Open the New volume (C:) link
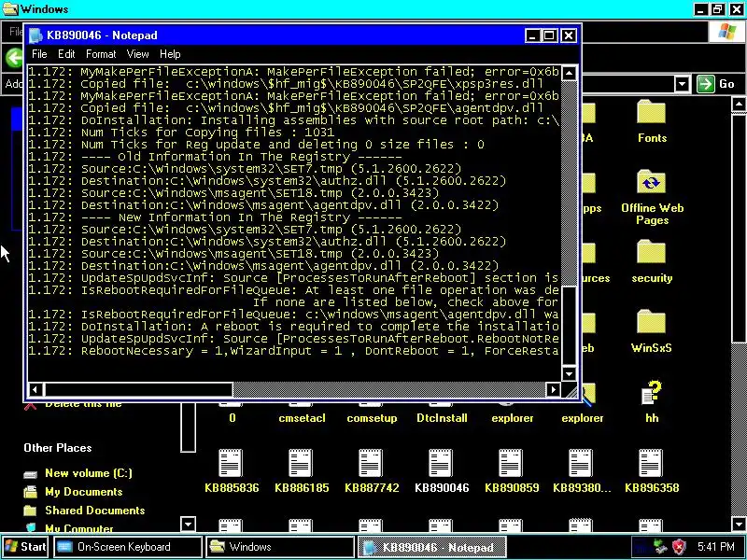747x560 pixels. 88,473
